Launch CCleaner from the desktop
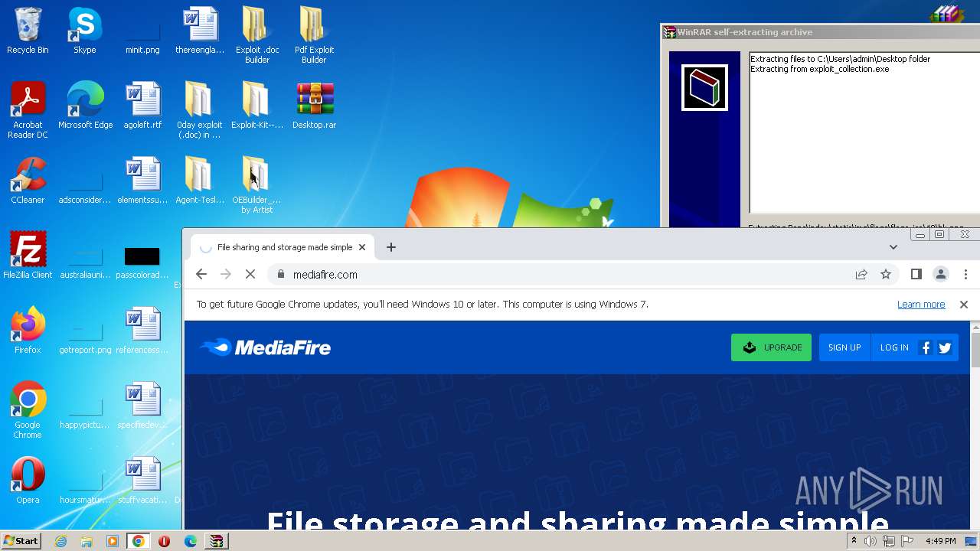 click(x=28, y=181)
